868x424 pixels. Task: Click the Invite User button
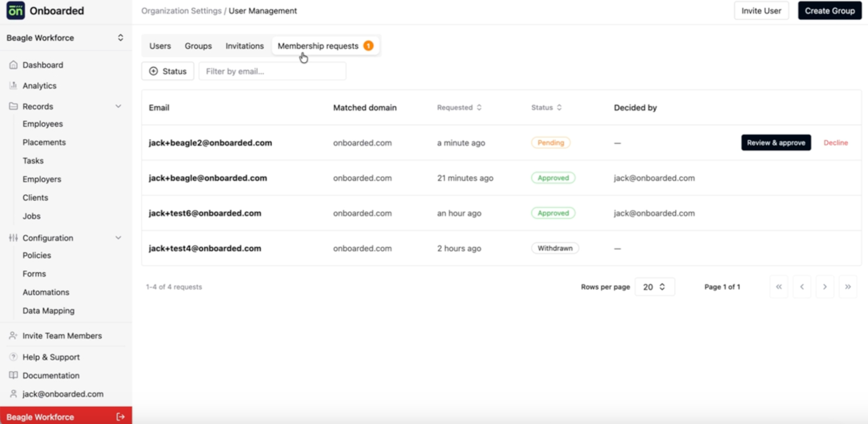click(761, 11)
